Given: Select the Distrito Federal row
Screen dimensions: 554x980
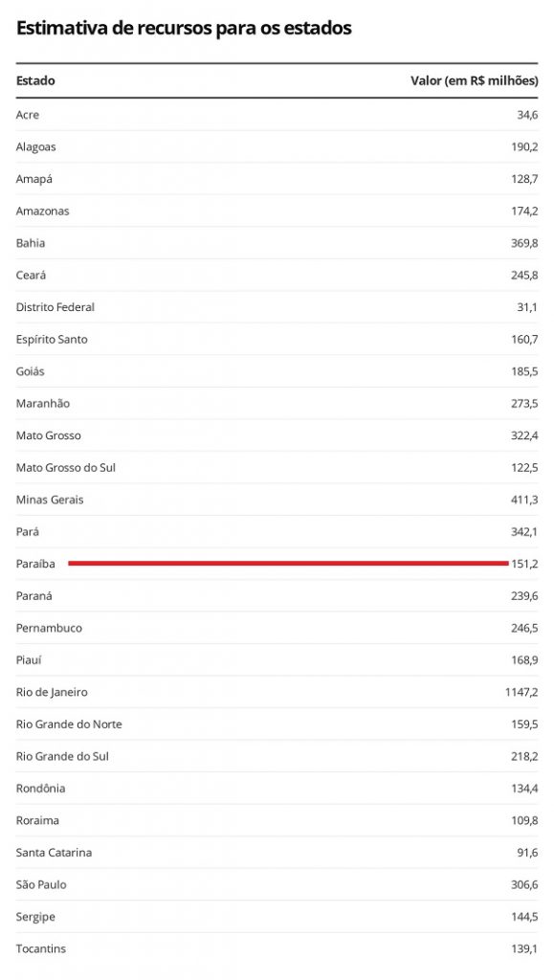Looking at the screenshot, I should click(277, 307).
